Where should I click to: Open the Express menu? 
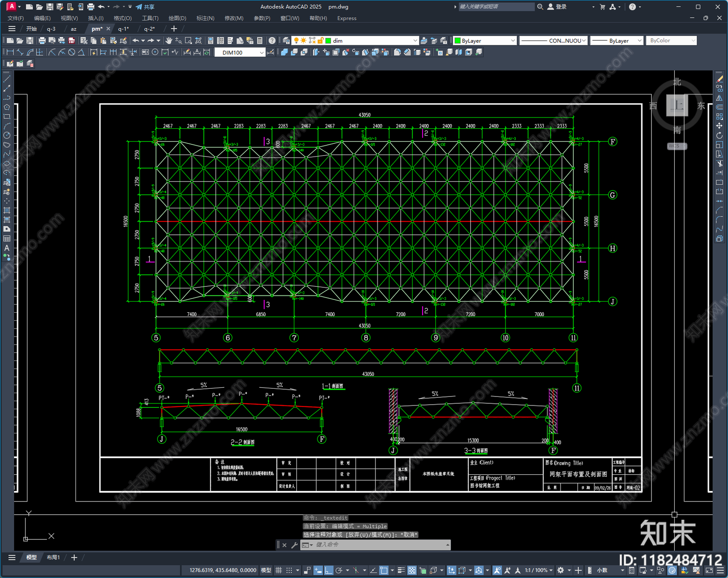(347, 18)
